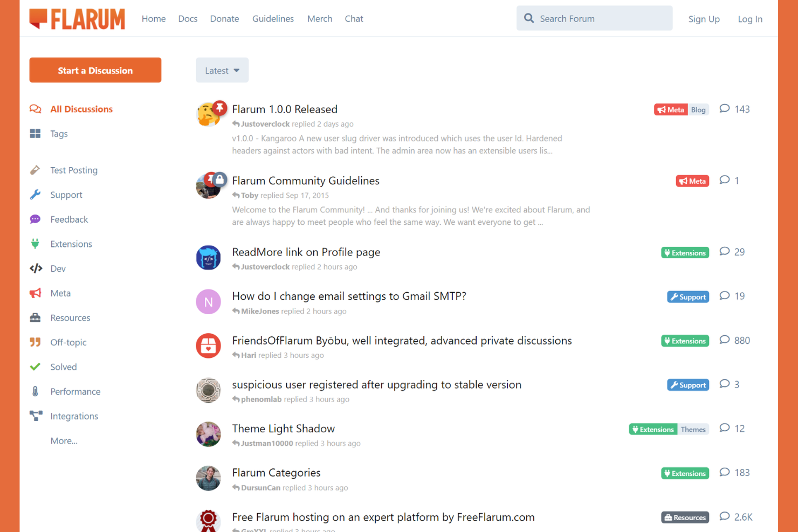
Task: Expand More... in the sidebar tags
Action: click(x=64, y=441)
